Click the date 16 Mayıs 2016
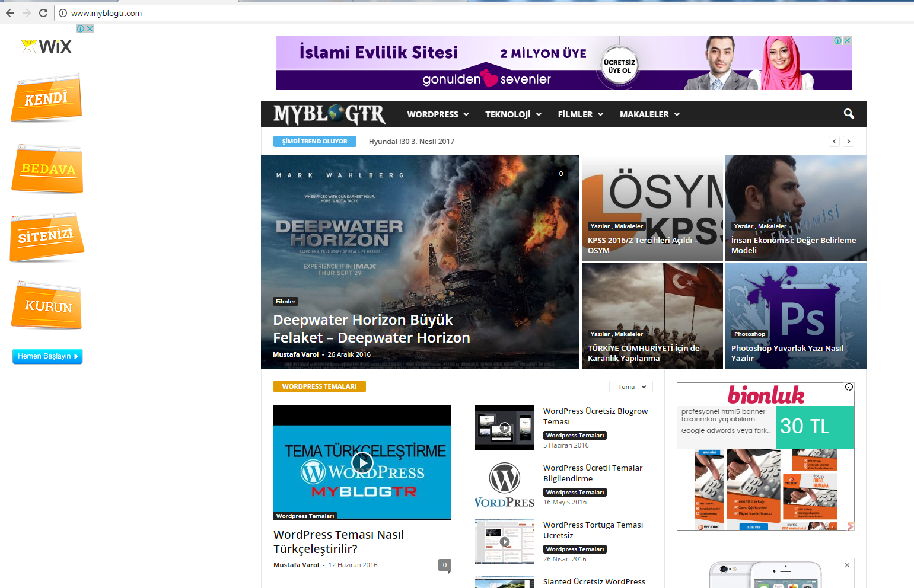 click(565, 502)
